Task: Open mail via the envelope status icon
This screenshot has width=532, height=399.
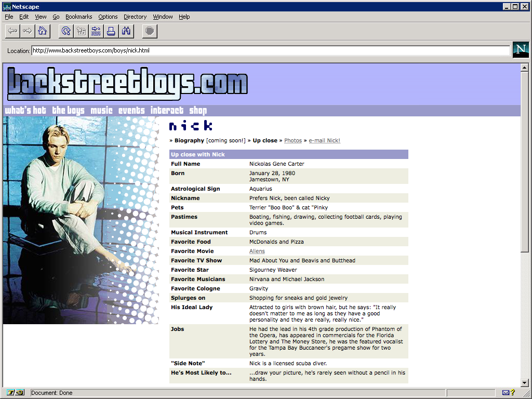Action: (x=507, y=393)
